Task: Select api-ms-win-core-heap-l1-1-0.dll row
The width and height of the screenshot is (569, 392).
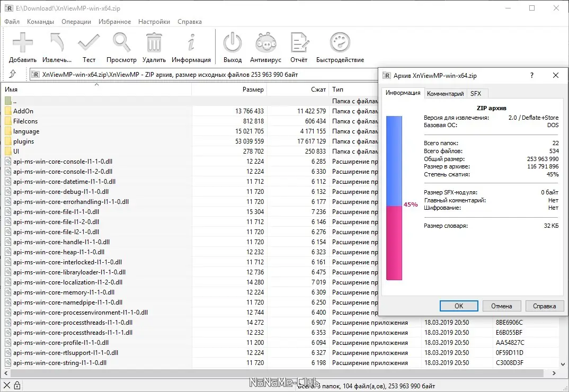Action: pos(190,252)
